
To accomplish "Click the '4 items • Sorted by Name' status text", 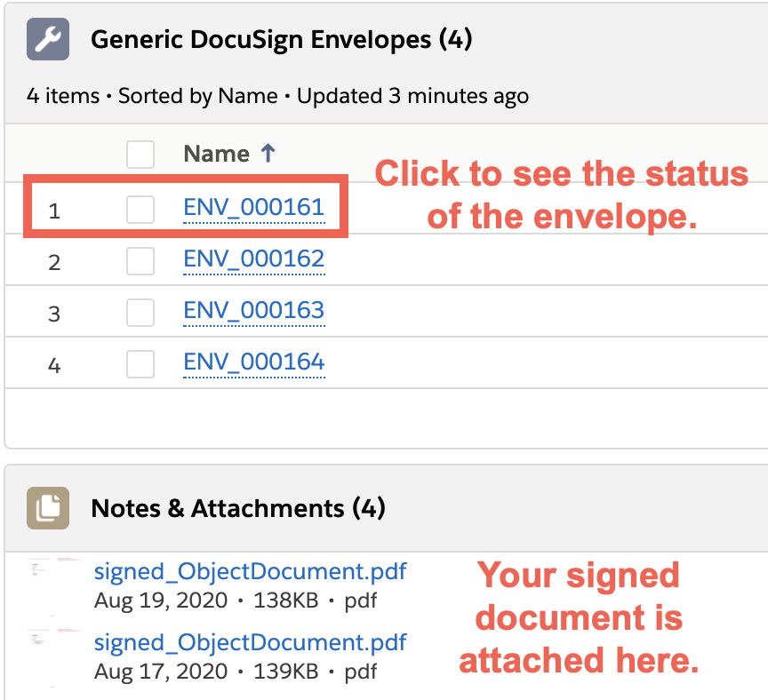I will pyautogui.click(x=152, y=96).
